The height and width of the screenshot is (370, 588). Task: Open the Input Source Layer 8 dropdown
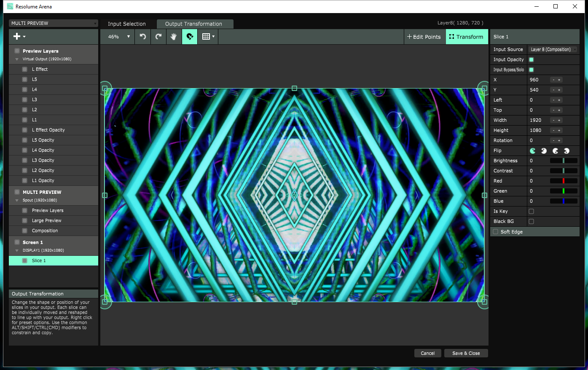point(553,50)
